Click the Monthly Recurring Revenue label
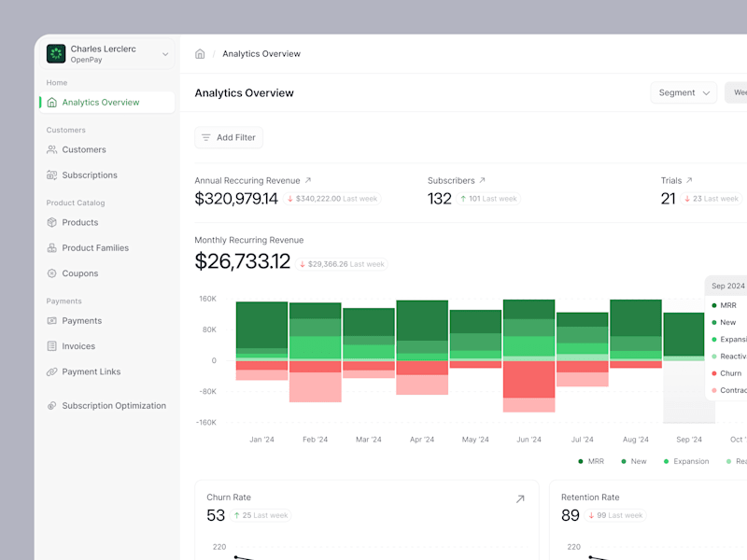Screen dimensions: 747x560 [249, 240]
